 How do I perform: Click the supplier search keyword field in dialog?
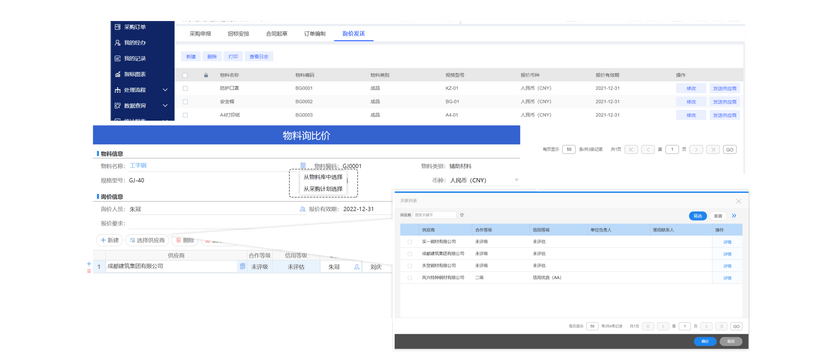(x=435, y=215)
